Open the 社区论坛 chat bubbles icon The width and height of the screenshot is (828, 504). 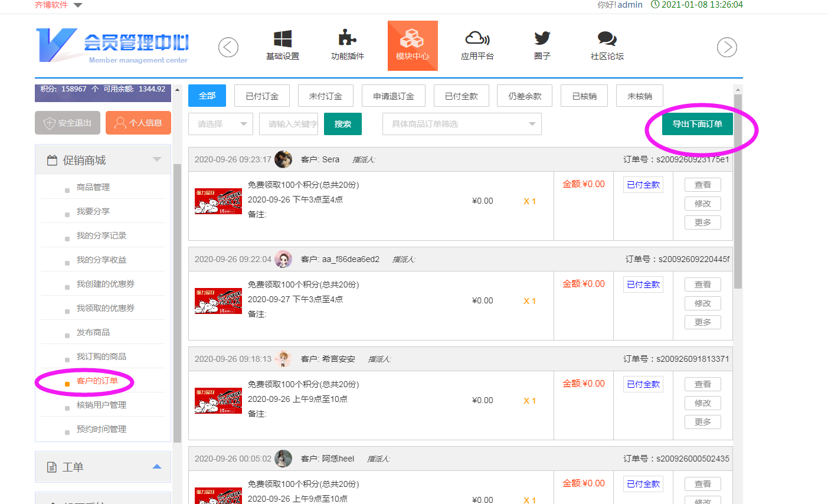(607, 39)
